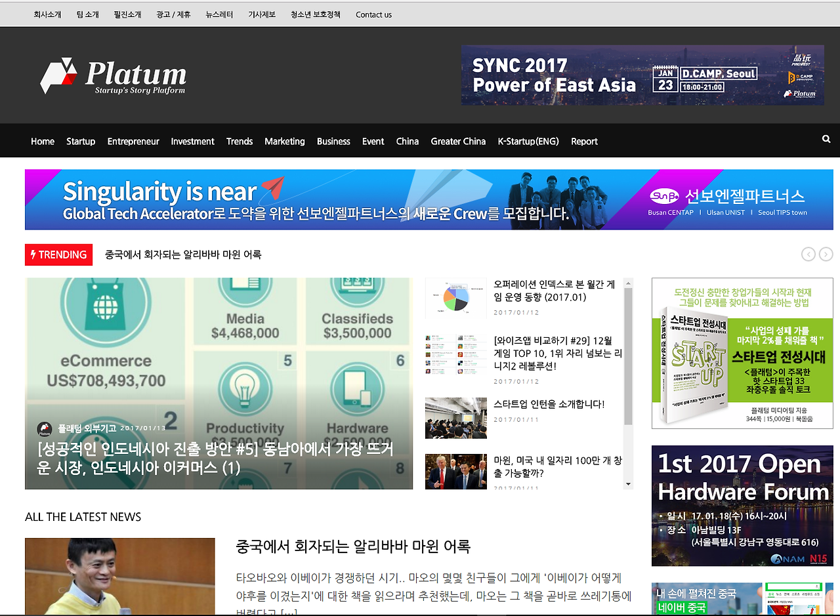Click the 2017/01/11 date under 스타트업 인턴 article
This screenshot has height=616, width=840.
click(516, 420)
